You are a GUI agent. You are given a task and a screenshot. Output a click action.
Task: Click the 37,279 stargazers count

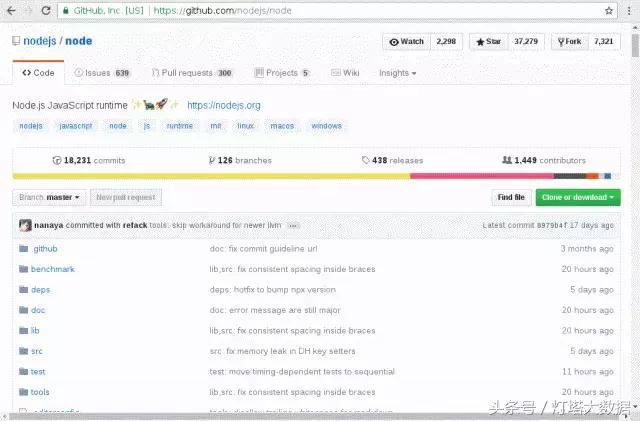click(x=526, y=42)
